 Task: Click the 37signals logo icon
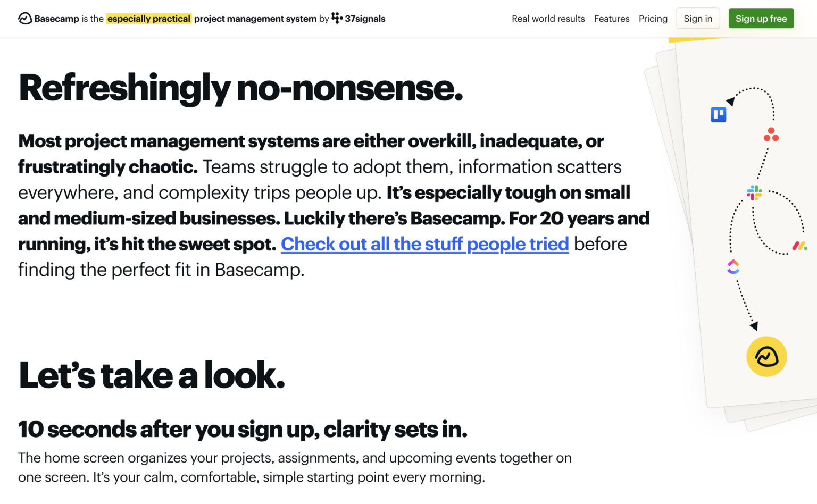(337, 18)
